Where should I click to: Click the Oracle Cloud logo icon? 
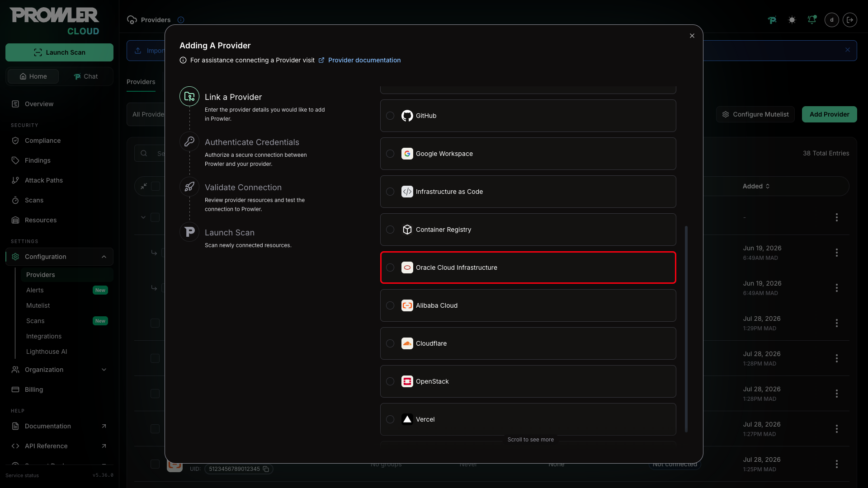(x=407, y=267)
